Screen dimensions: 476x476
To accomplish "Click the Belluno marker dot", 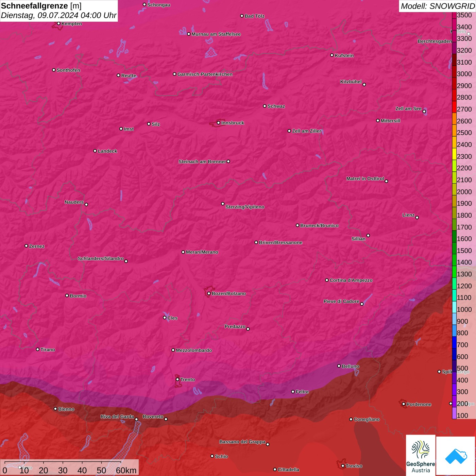I will [x=339, y=366].
